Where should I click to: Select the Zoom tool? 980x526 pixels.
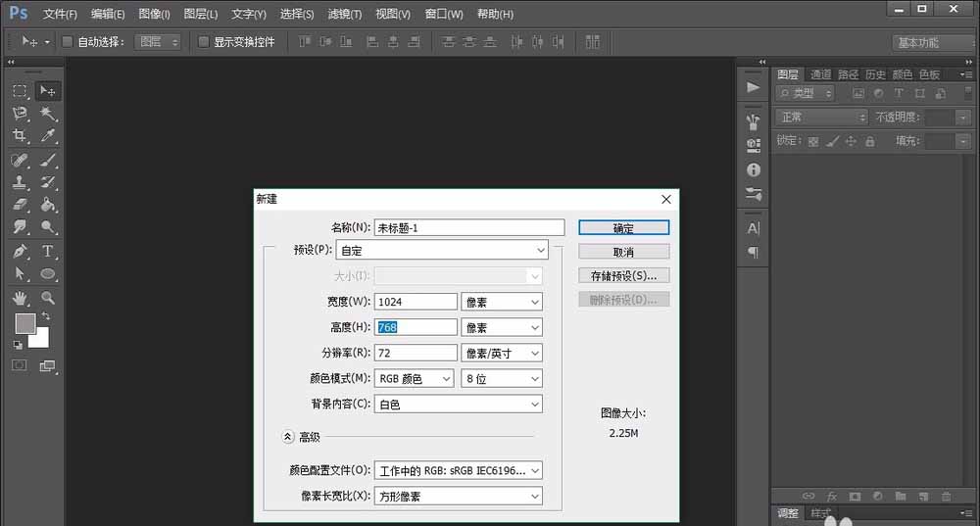47,298
